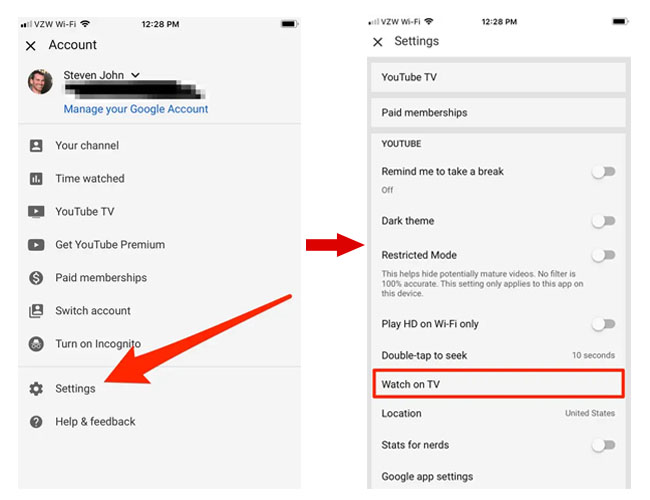Click the Paid memberships dollar icon

[x=36, y=278]
